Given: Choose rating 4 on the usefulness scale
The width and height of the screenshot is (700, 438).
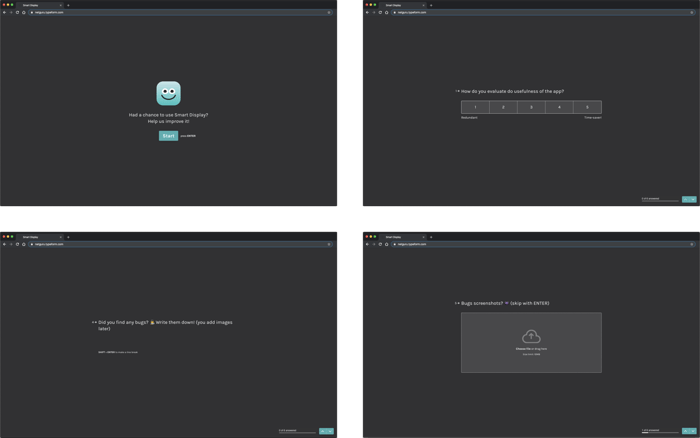Looking at the screenshot, I should tap(559, 107).
